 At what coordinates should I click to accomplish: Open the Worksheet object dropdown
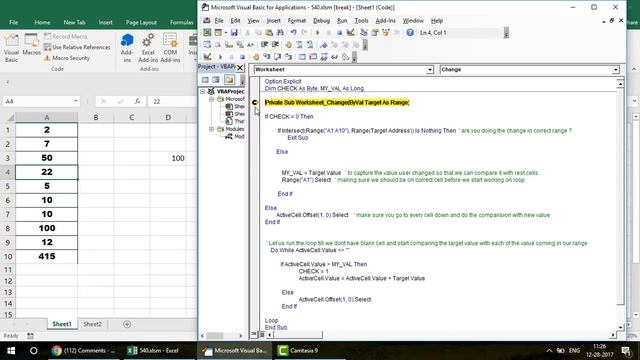point(429,70)
